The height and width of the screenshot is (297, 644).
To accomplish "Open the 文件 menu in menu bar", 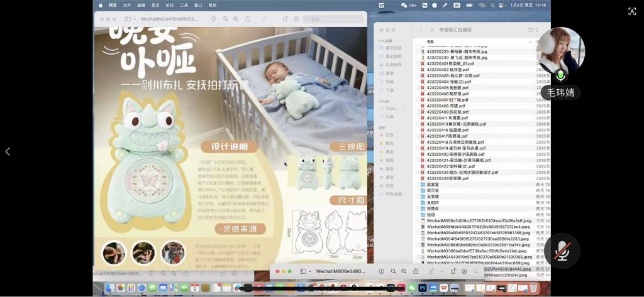I will pos(126,5).
